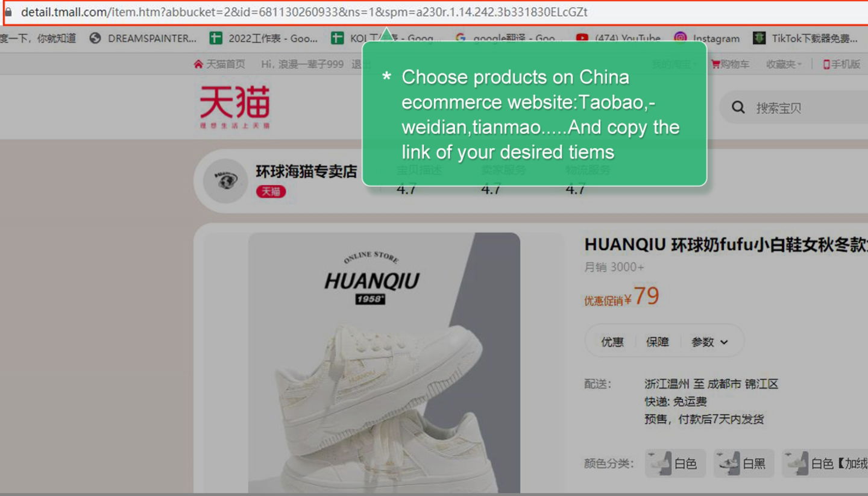Click the 月销 3000+ sales text
The image size is (868, 496).
click(x=614, y=267)
